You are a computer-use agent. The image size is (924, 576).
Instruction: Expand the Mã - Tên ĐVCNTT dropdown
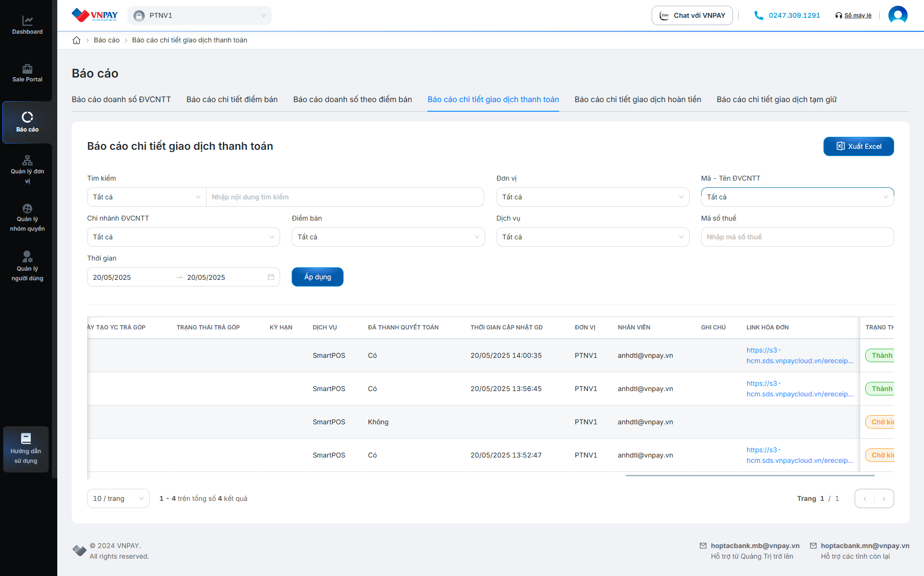click(797, 197)
